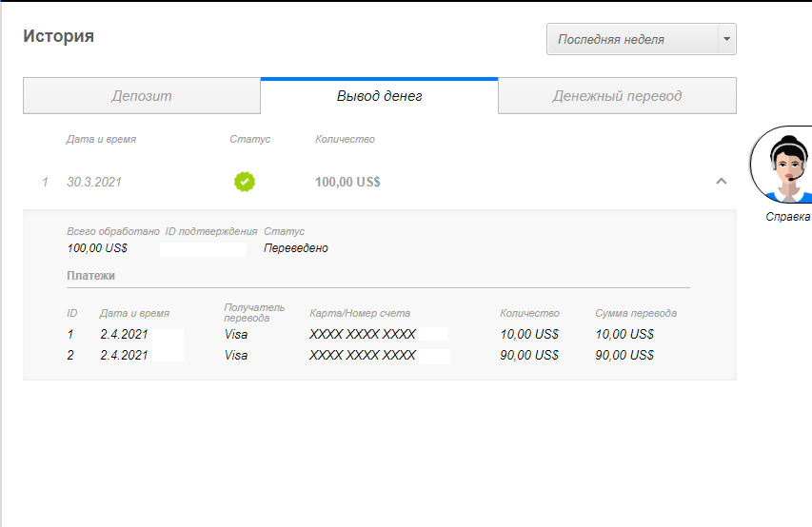Click the Получатель перевода column header
The image size is (812, 527).
(254, 313)
